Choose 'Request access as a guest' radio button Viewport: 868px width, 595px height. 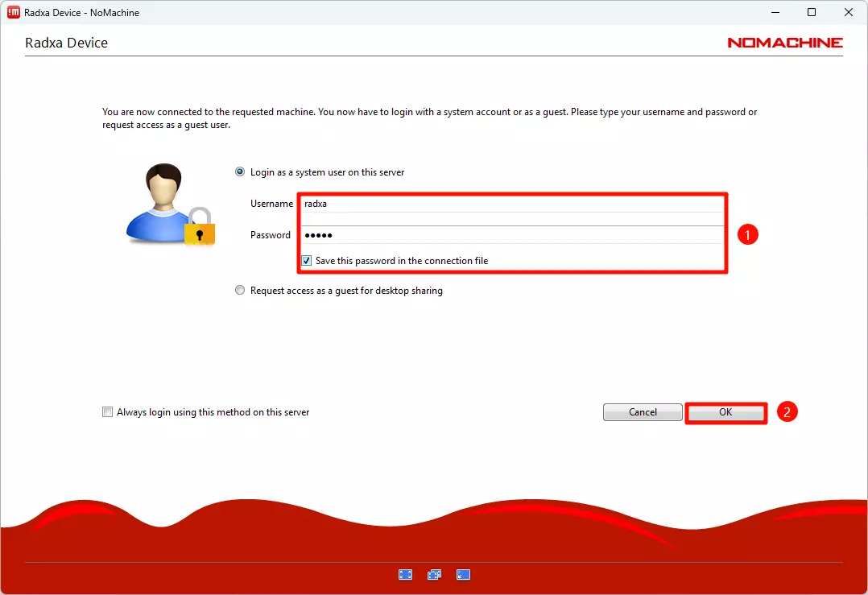(x=240, y=291)
